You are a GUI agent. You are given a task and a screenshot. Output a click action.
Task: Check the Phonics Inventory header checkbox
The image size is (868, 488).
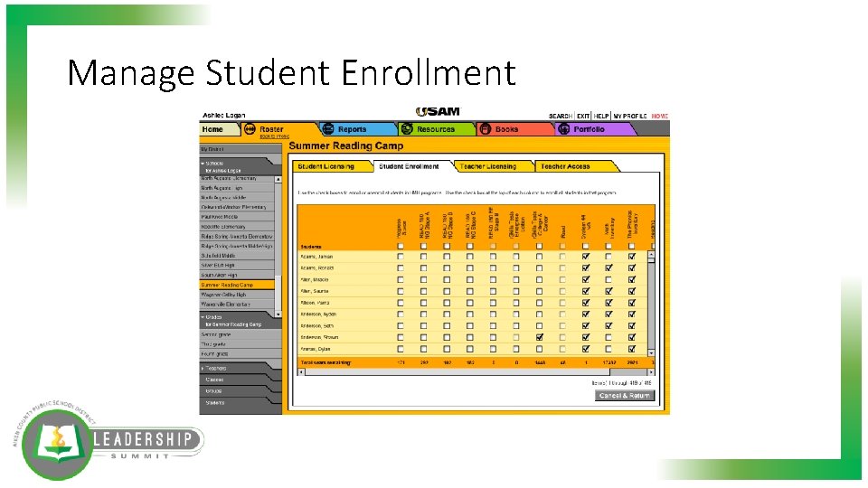tap(632, 246)
